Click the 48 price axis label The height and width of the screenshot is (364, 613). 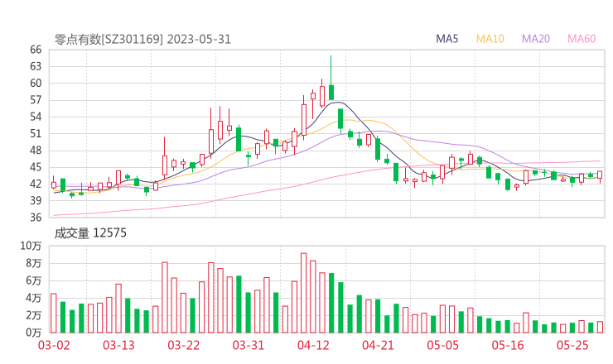pos(36,151)
